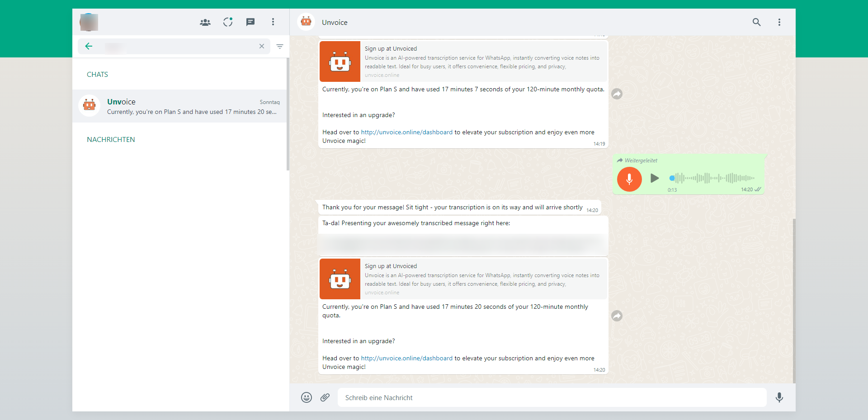Open the Communities icon in the sidebar header
The height and width of the screenshot is (420, 868).
click(x=205, y=22)
